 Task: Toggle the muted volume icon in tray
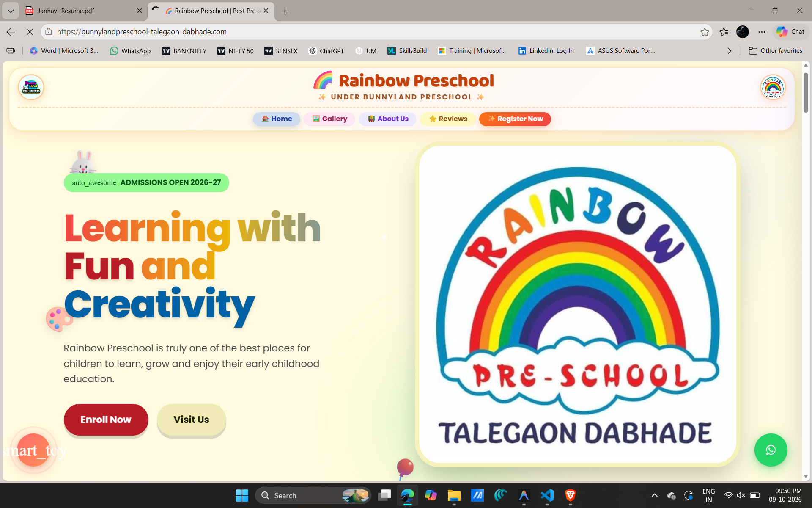point(741,495)
